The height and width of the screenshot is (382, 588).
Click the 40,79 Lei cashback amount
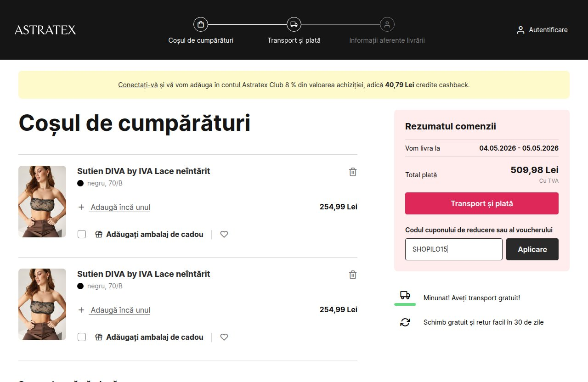coord(400,85)
